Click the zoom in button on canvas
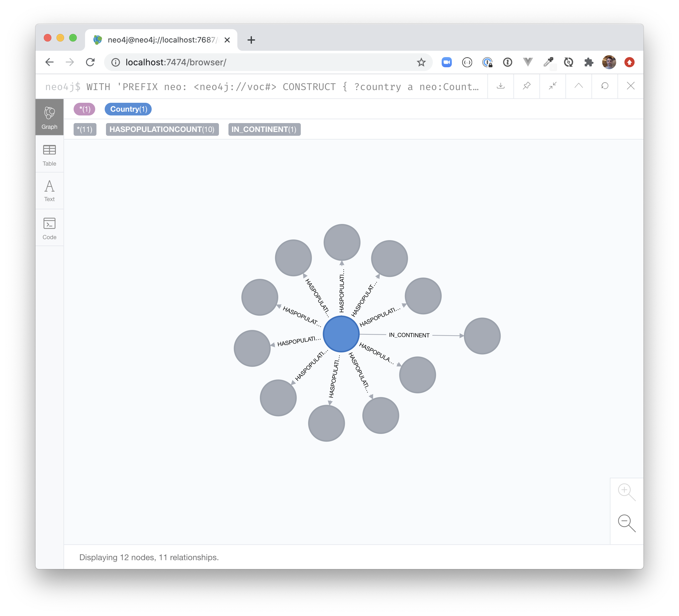Image resolution: width=679 pixels, height=616 pixels. point(625,491)
